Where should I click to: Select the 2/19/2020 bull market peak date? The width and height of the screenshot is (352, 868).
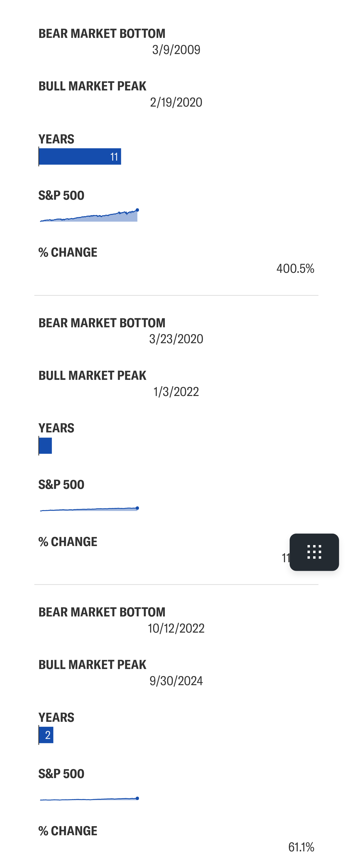176,102
